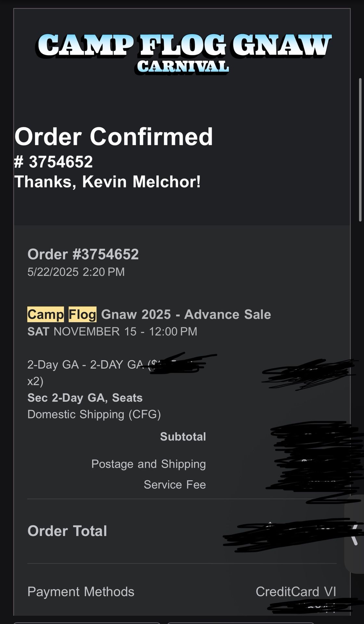
Task: Click the Payment Methods label
Action: (81, 591)
